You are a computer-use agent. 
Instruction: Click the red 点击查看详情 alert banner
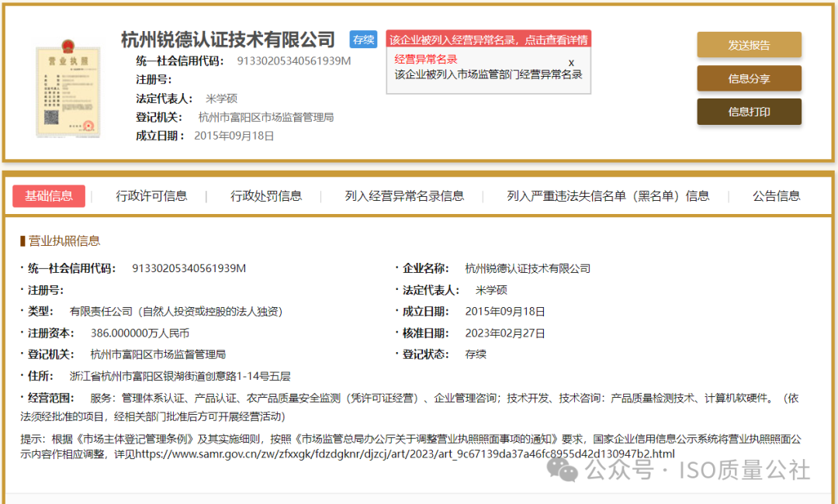[488, 39]
